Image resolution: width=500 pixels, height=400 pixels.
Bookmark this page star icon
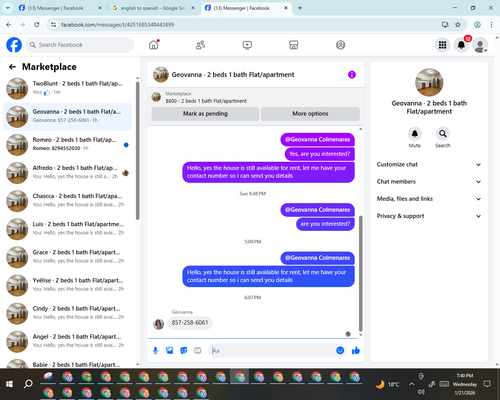pyautogui.click(x=458, y=25)
